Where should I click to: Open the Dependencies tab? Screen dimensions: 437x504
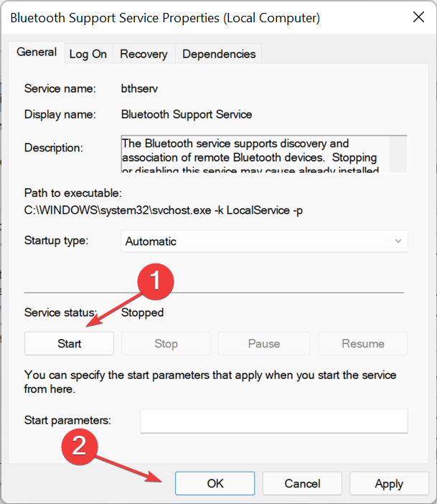click(x=219, y=54)
